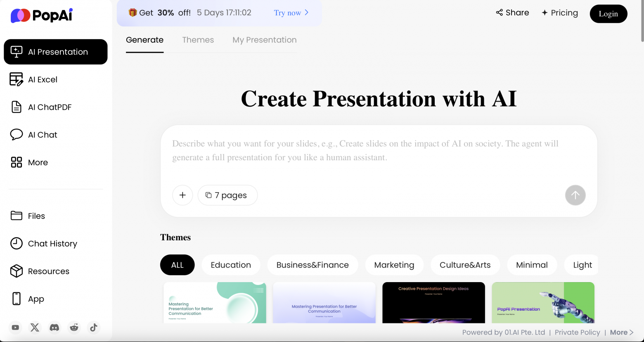Click the plus button to attach content
Image resolution: width=644 pixels, height=342 pixels.
click(x=182, y=195)
